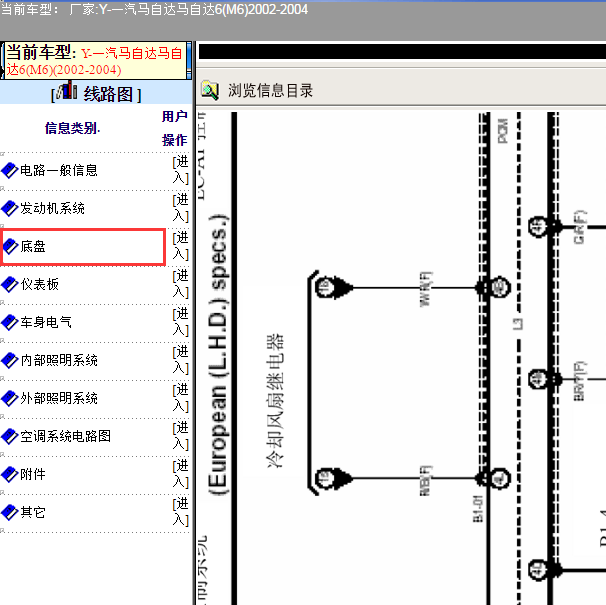Click [进入] link for 外部照明系统
The width and height of the screenshot is (606, 605).
coord(180,398)
